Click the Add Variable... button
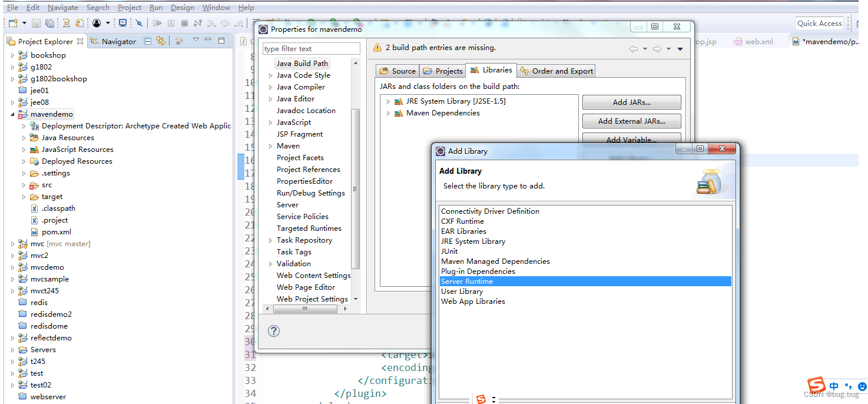868x404 pixels. [x=631, y=139]
